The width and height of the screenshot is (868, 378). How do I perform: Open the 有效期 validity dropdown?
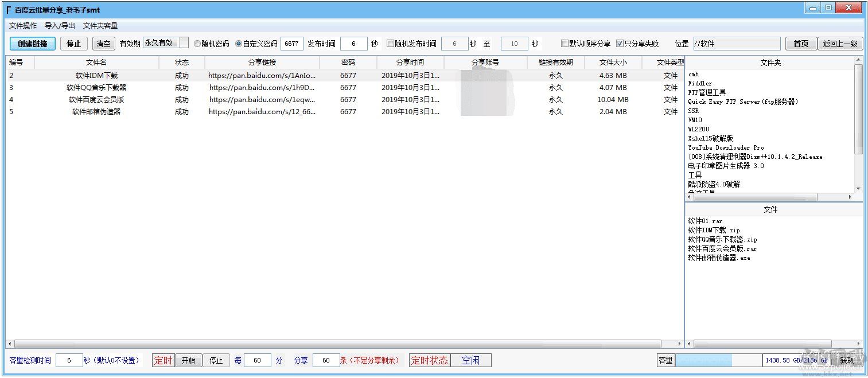tap(184, 43)
